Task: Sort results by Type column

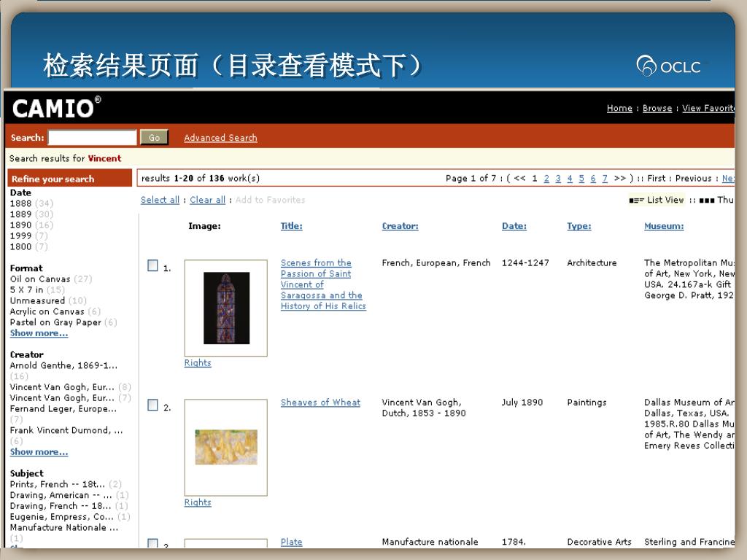Action: pyautogui.click(x=578, y=226)
